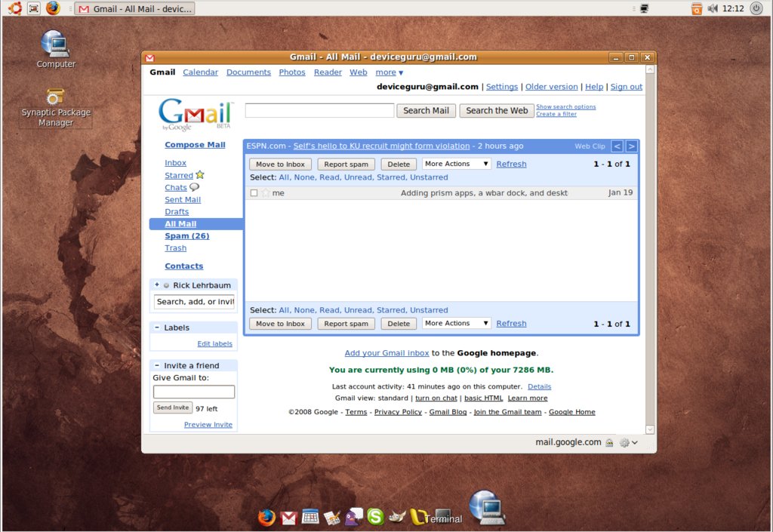The width and height of the screenshot is (773, 532).
Task: Open the Contacts link
Action: click(184, 266)
